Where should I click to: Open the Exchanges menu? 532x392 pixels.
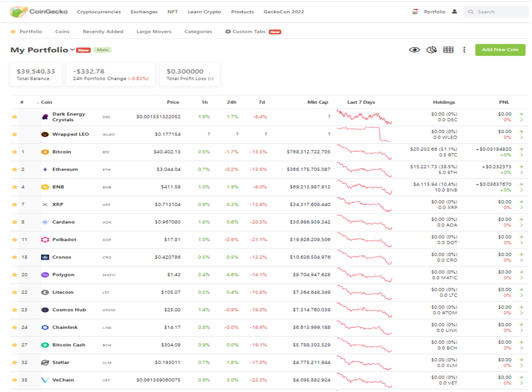(144, 12)
